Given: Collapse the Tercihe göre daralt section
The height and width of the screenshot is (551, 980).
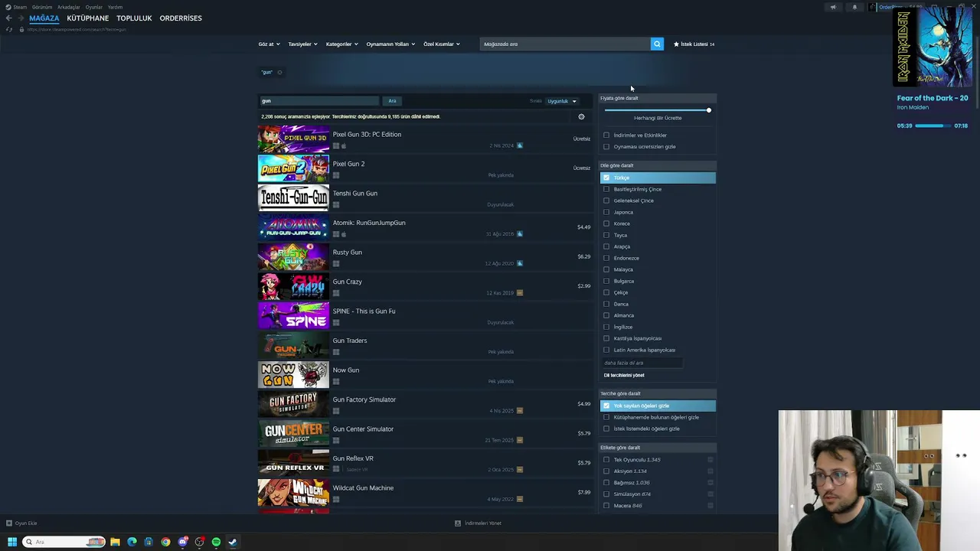Looking at the screenshot, I should 658,393.
